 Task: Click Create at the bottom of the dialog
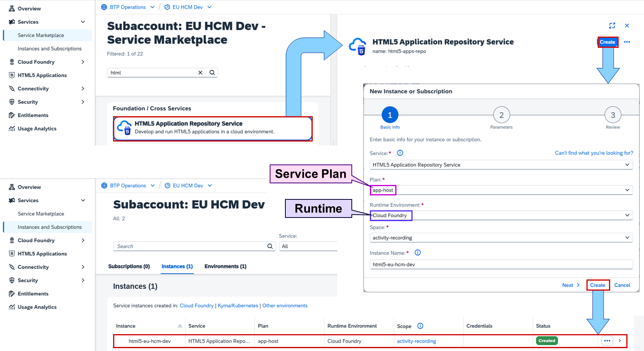pyautogui.click(x=598, y=285)
